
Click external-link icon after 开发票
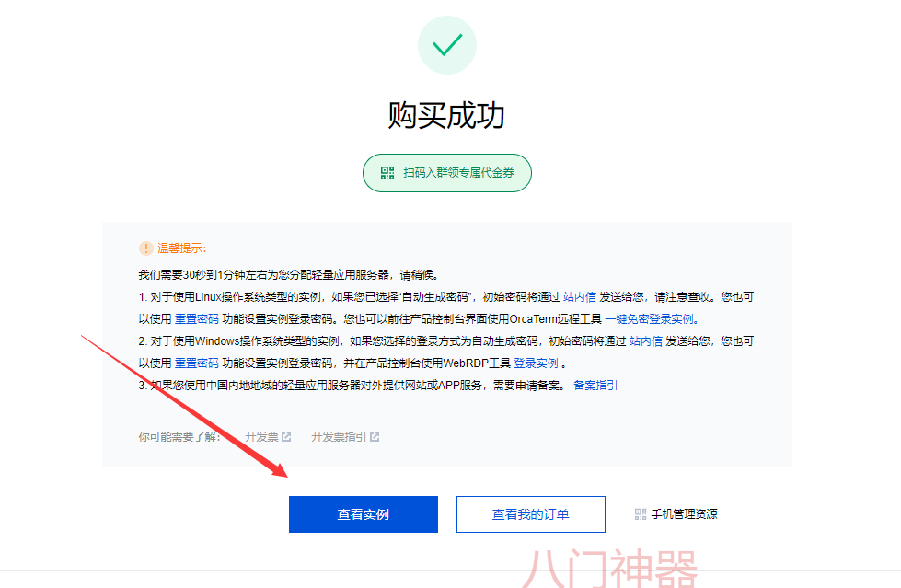(x=286, y=437)
